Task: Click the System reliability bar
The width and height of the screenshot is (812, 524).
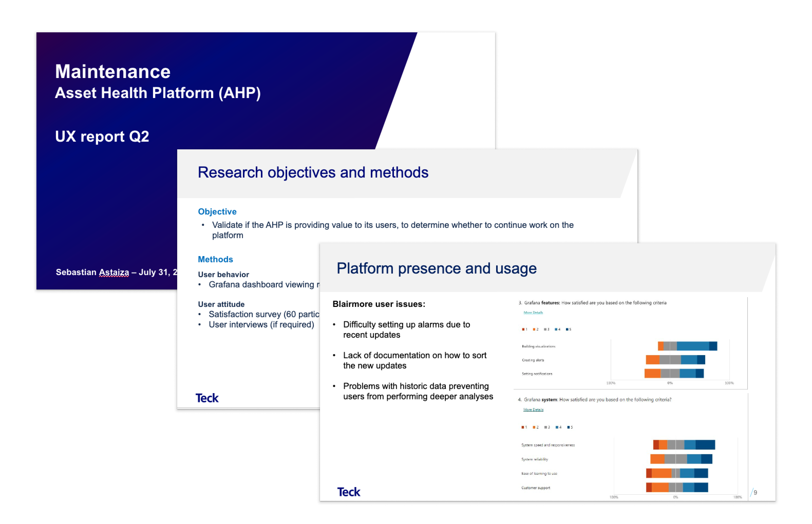Action: (681, 459)
